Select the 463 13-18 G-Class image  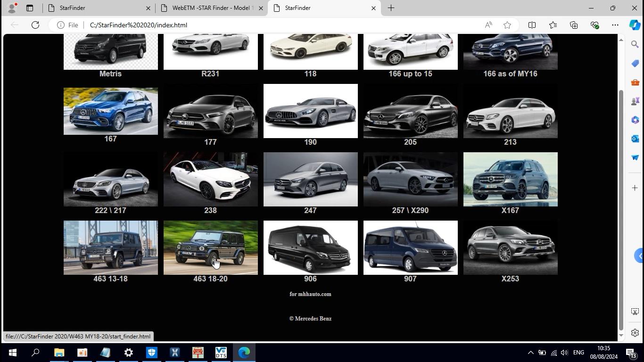tap(110, 247)
